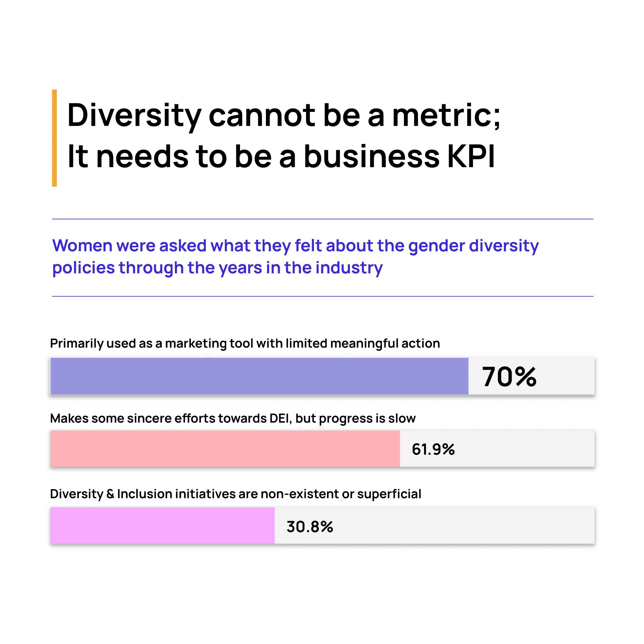Click the 'policies through the years' subtitle line
Viewport: 644px width, 644px height.
pyautogui.click(x=217, y=268)
